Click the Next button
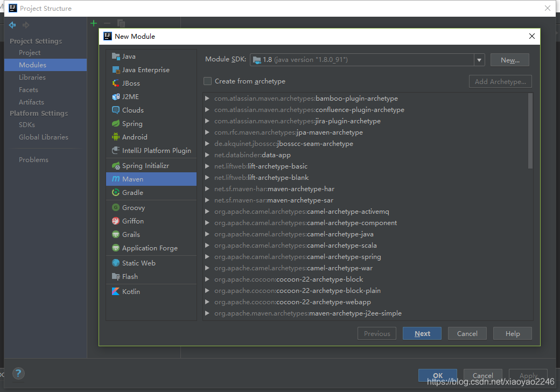The image size is (560, 392). [x=422, y=333]
